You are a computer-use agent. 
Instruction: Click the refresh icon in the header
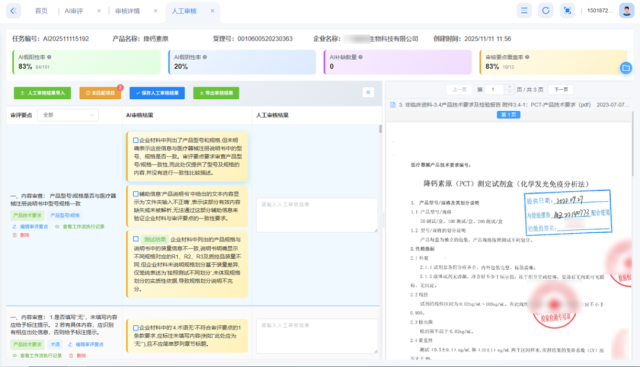click(x=546, y=11)
